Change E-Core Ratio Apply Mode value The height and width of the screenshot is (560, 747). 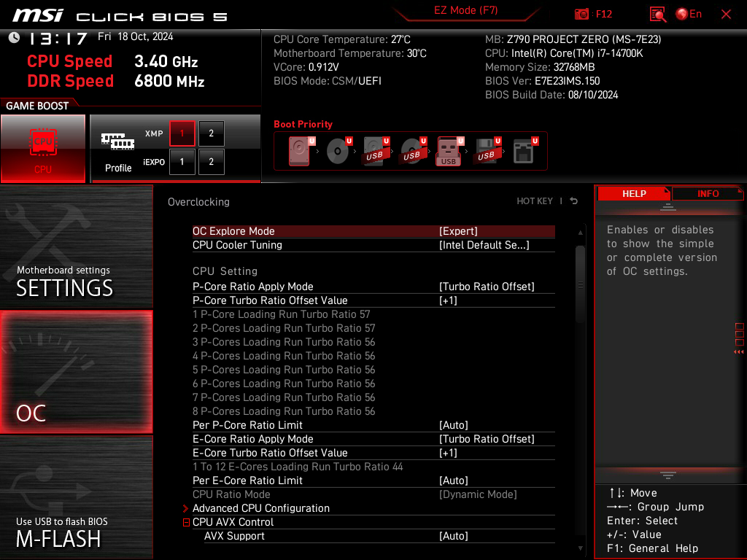click(487, 439)
